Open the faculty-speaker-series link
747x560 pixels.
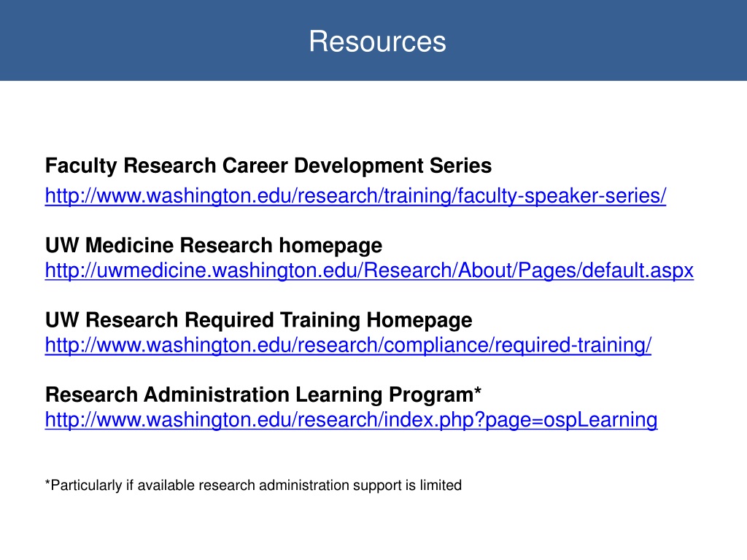point(355,195)
